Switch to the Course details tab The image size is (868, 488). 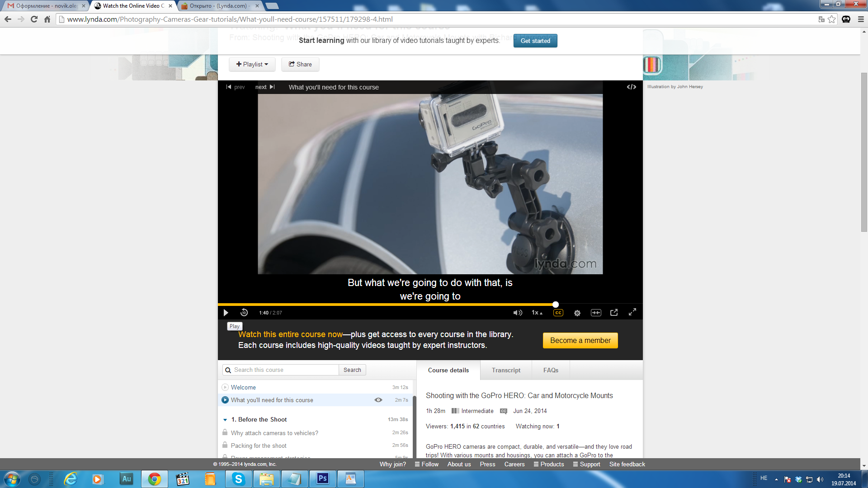coord(448,370)
